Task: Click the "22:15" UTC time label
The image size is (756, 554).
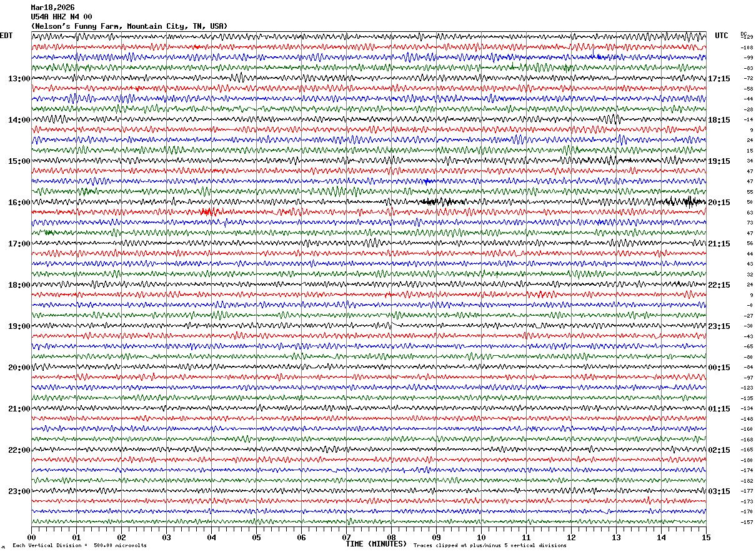Action: [719, 285]
